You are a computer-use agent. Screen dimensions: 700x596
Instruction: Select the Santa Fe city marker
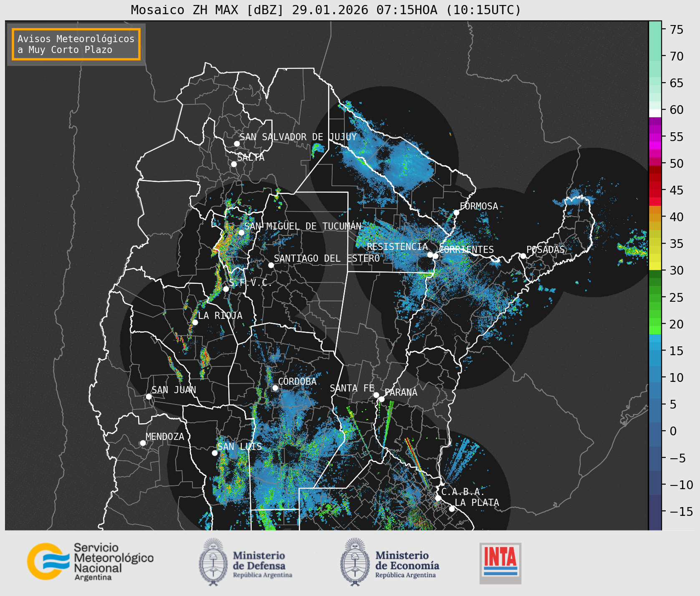376,395
